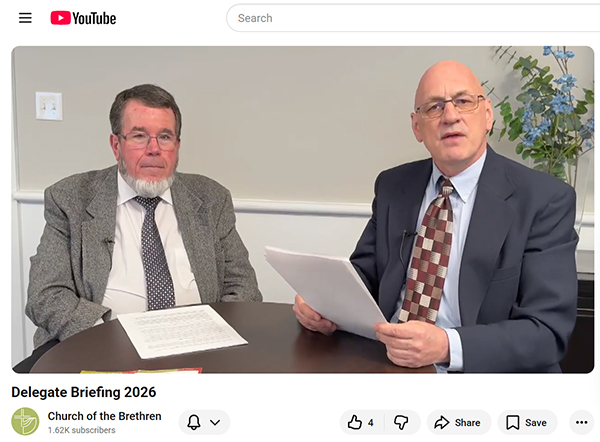Open the Share dialog
Screen dimensions: 600x442
(458, 422)
